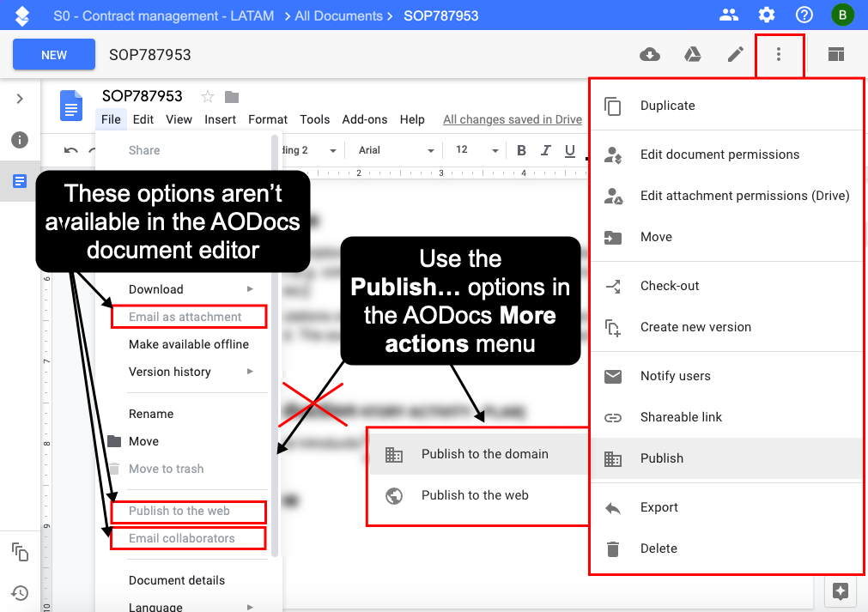Open the users/people icon in header

point(729,15)
